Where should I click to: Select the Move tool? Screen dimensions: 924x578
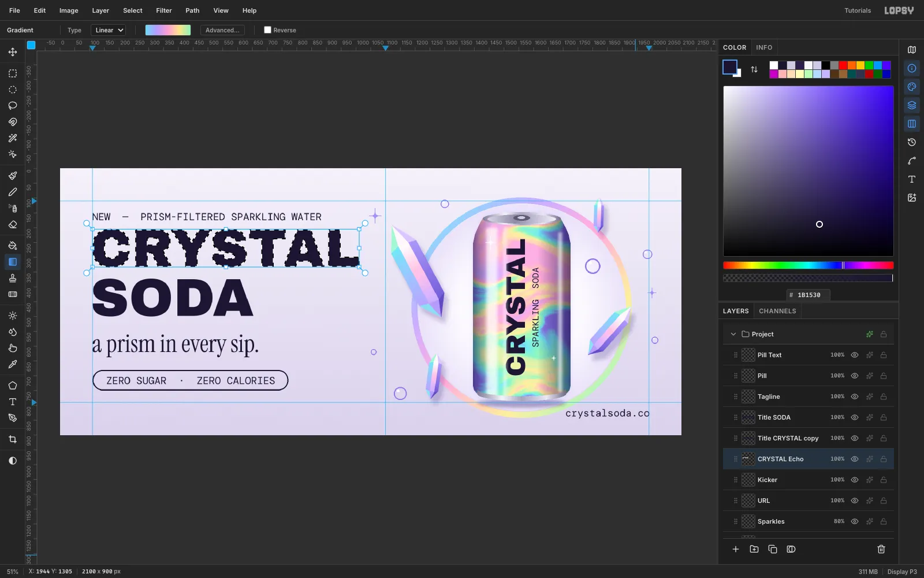tap(13, 52)
